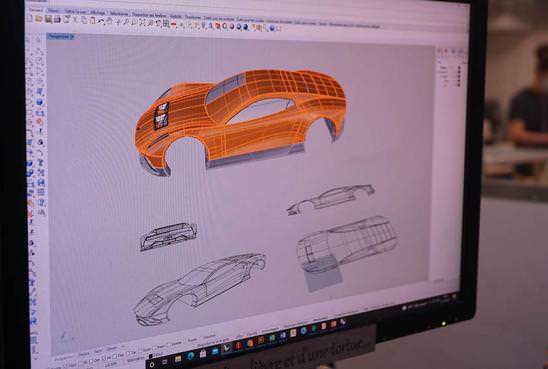Click the SmartTrack status bar button
The image size is (548, 369).
tap(296, 324)
